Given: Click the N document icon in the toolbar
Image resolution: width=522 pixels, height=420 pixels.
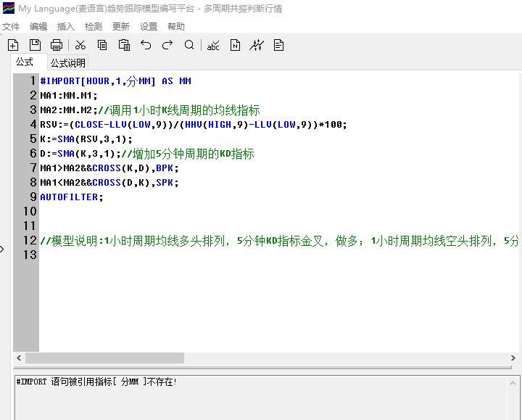Looking at the screenshot, I should pyautogui.click(x=235, y=45).
